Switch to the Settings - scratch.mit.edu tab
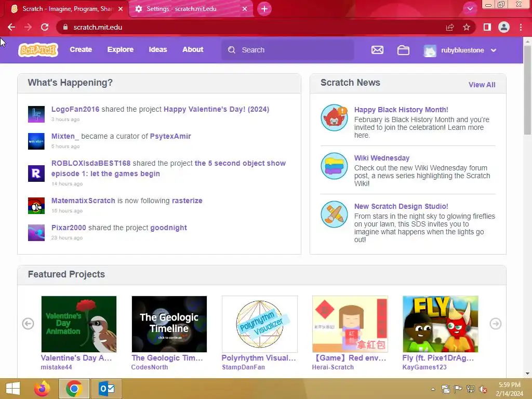 191,9
